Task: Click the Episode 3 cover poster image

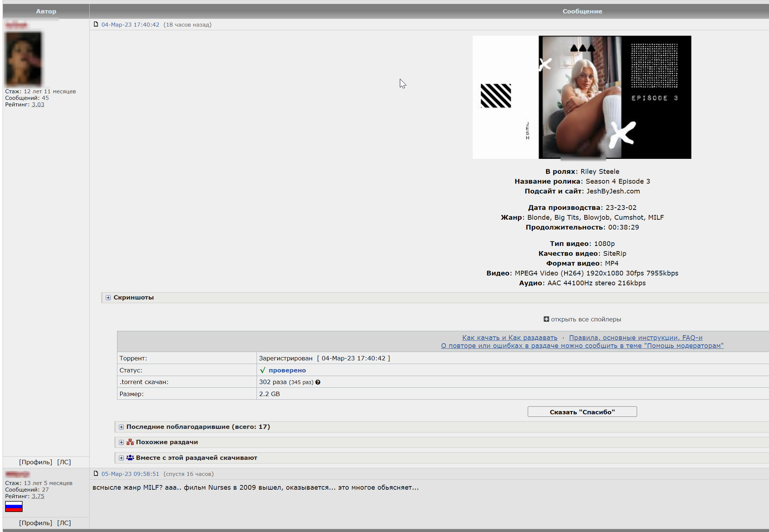Action: 582,97
